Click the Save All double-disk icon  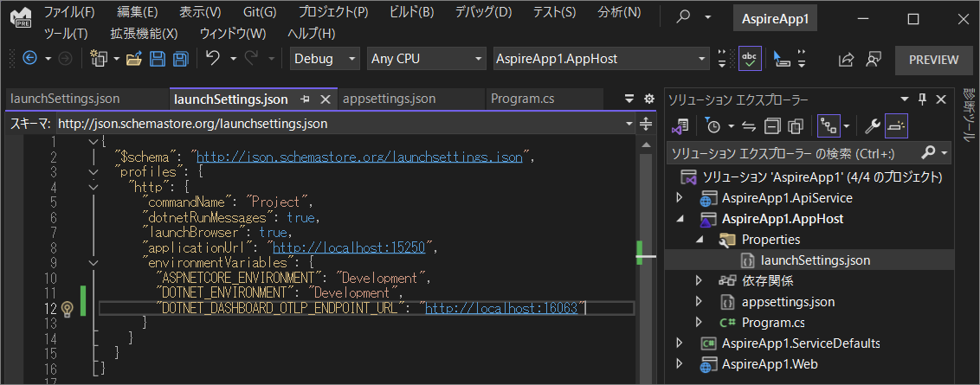tap(181, 59)
